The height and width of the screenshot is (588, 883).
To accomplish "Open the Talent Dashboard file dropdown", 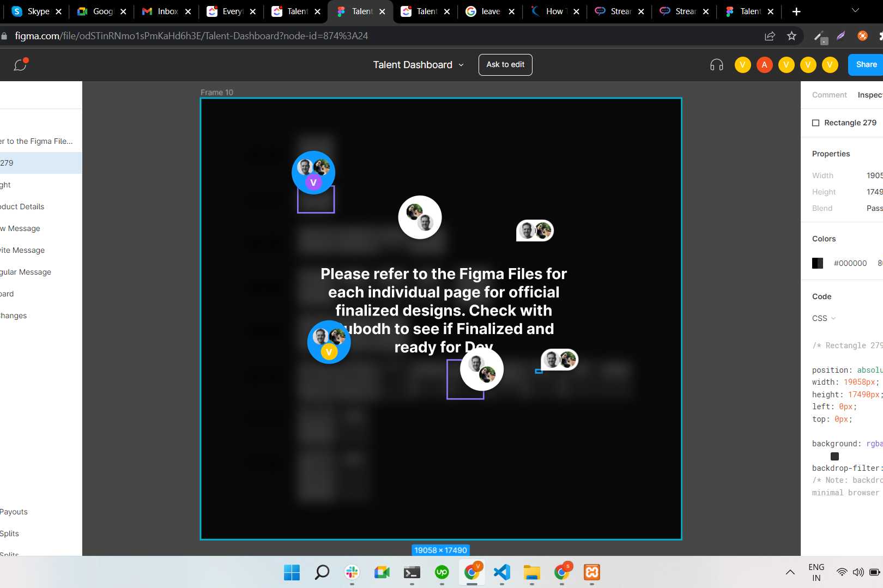I will [x=461, y=65].
